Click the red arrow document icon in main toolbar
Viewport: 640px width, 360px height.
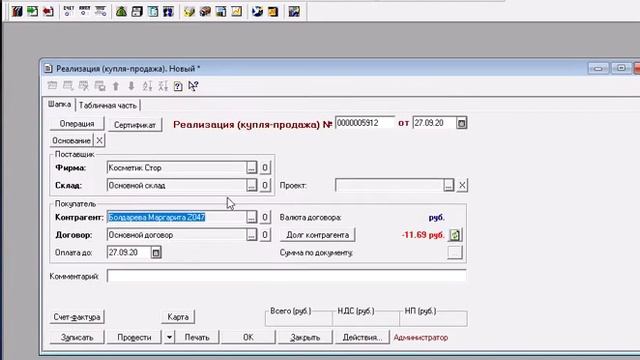48,11
